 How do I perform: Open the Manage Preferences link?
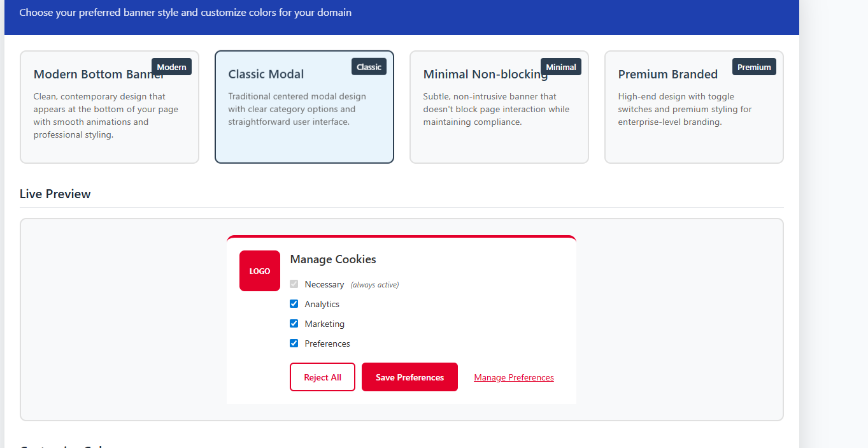[514, 377]
